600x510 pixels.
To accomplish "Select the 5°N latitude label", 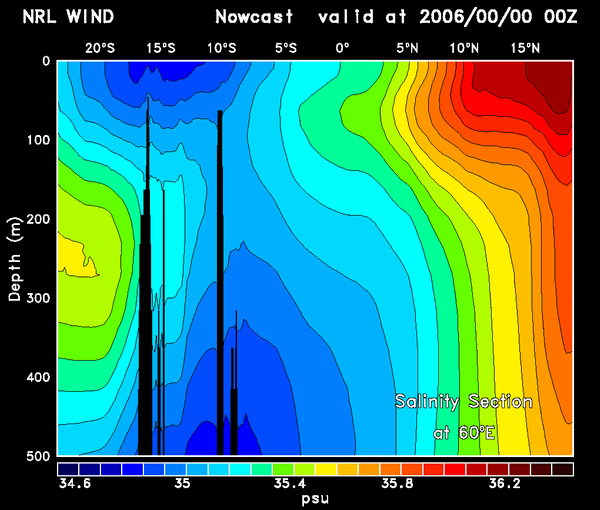I will (x=407, y=49).
